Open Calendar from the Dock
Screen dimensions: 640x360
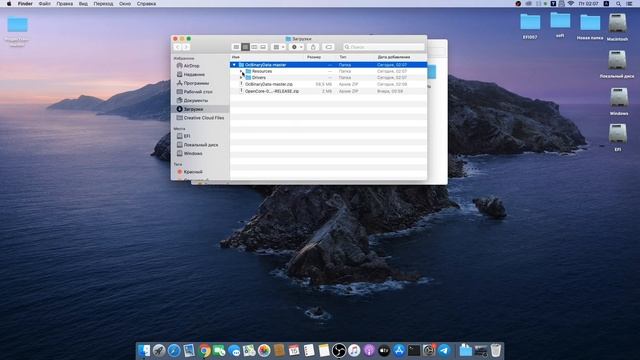294,351
